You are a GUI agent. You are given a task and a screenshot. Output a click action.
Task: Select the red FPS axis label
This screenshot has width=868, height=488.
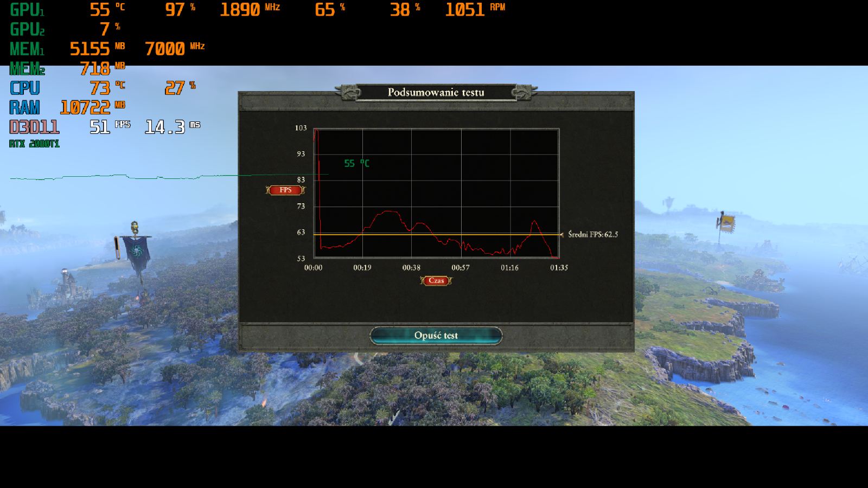[285, 190]
